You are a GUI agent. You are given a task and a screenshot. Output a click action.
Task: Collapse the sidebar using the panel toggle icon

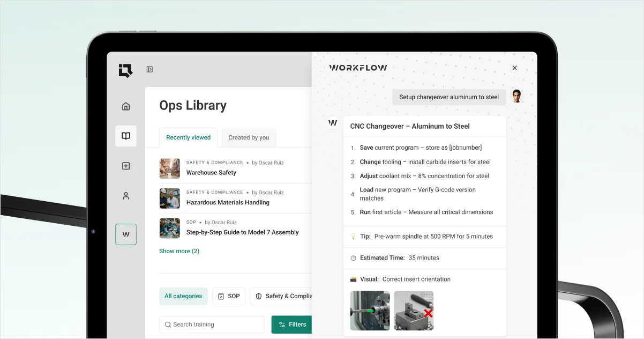[x=149, y=69]
